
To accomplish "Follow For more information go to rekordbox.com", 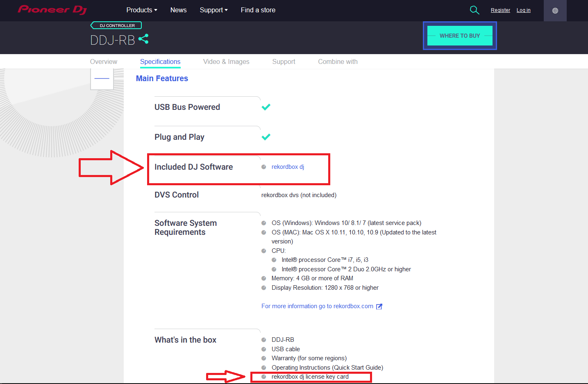I will (317, 306).
